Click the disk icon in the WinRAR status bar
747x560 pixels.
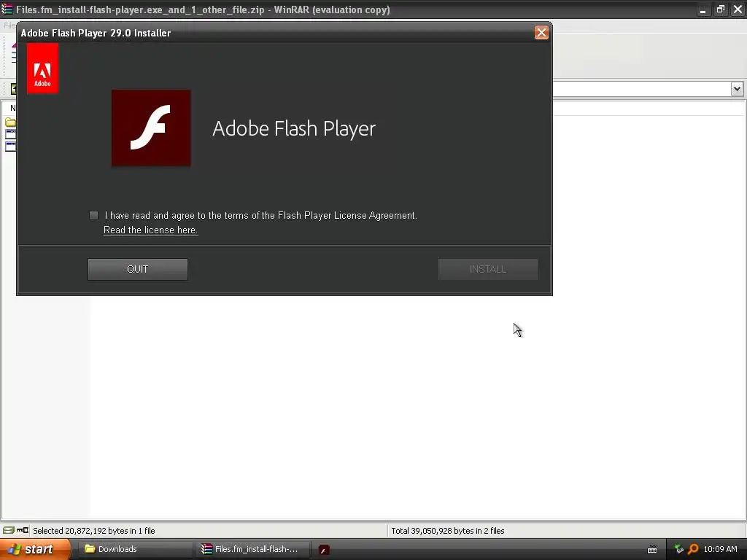point(9,531)
